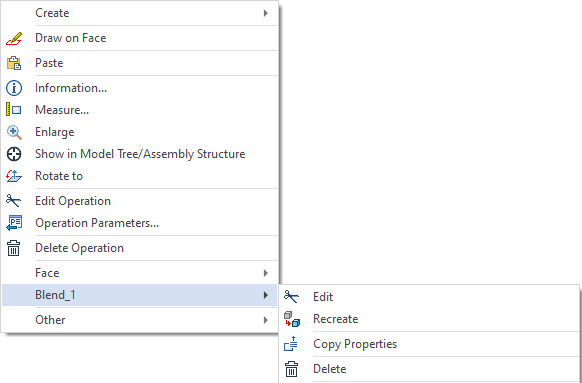The width and height of the screenshot is (582, 383).
Task: Click the Enlarge magnifier icon
Action: tap(14, 132)
